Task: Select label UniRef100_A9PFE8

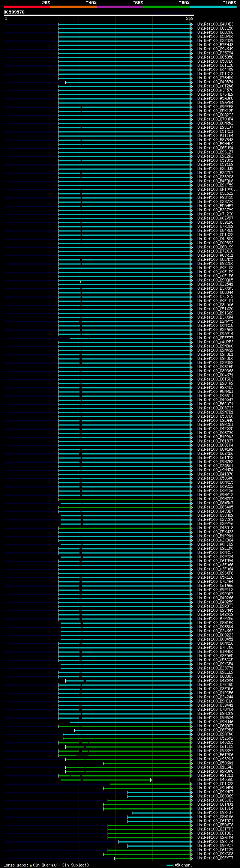Action: point(215,107)
